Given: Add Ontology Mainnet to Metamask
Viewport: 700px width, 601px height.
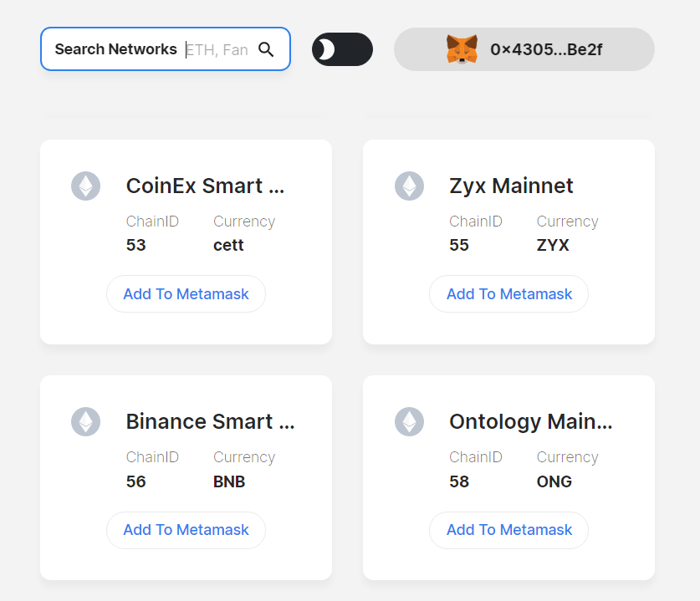Looking at the screenshot, I should pos(508,530).
